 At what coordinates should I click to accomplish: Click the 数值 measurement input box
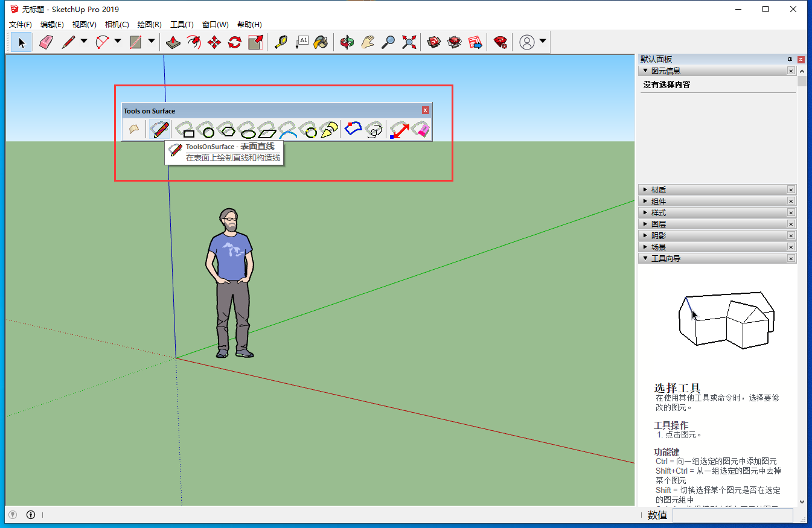click(732, 515)
